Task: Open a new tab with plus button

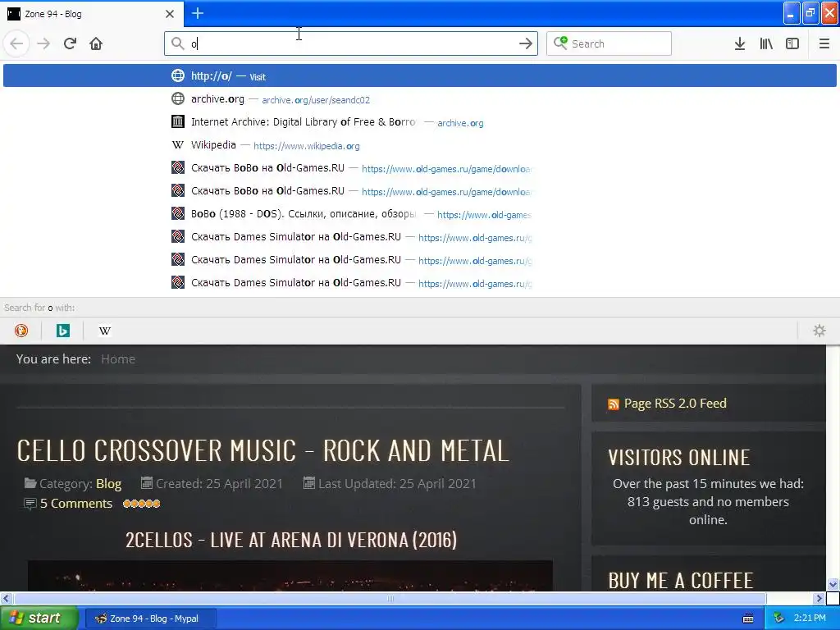Action: (x=198, y=13)
